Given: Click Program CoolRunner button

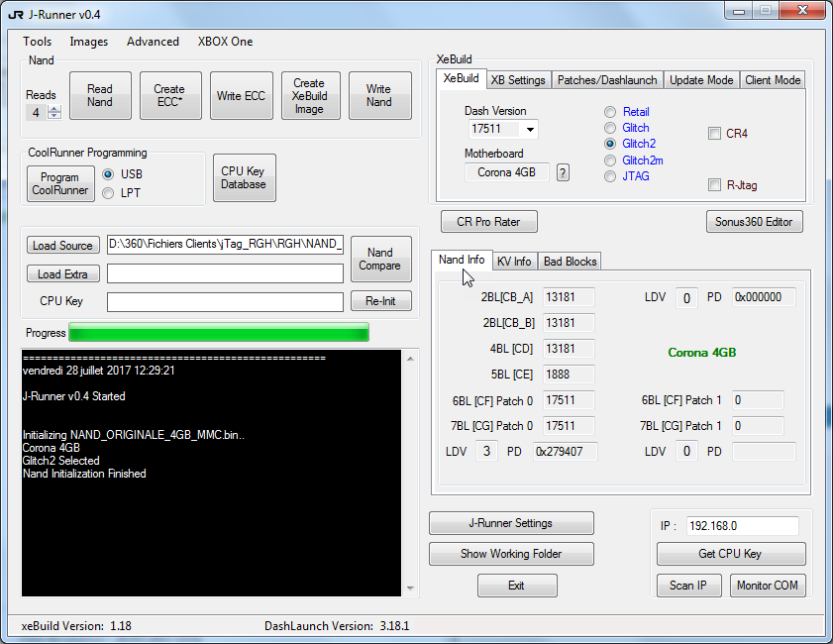Looking at the screenshot, I should (60, 184).
